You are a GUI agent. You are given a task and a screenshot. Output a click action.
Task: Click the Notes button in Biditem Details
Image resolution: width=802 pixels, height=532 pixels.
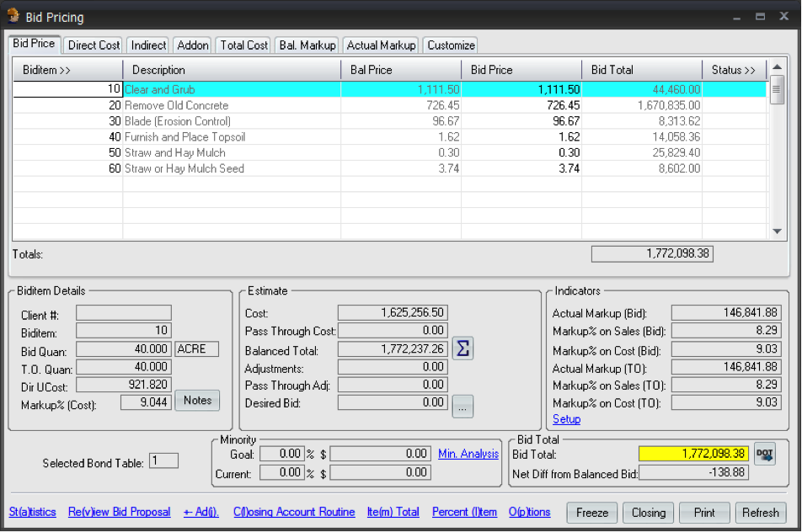197,401
